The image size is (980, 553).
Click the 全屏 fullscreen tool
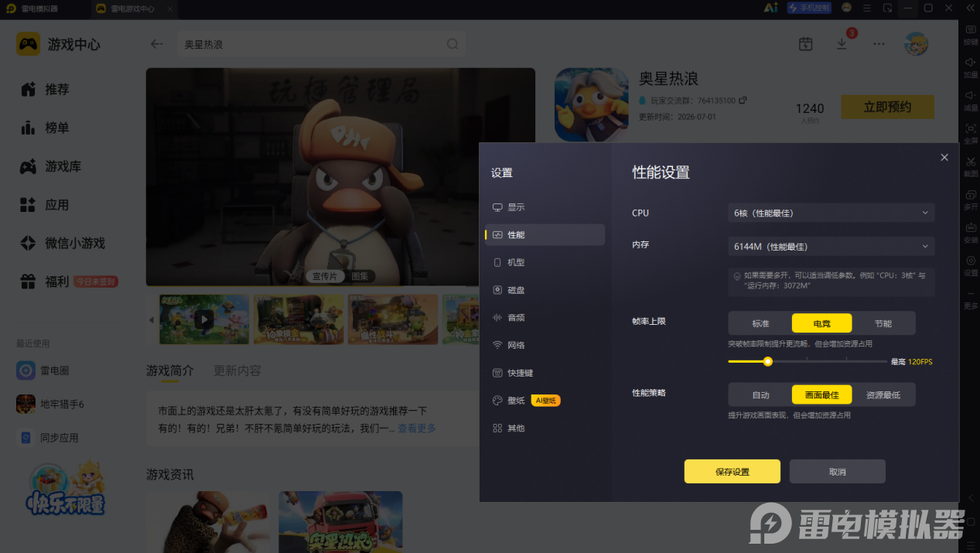pyautogui.click(x=971, y=133)
